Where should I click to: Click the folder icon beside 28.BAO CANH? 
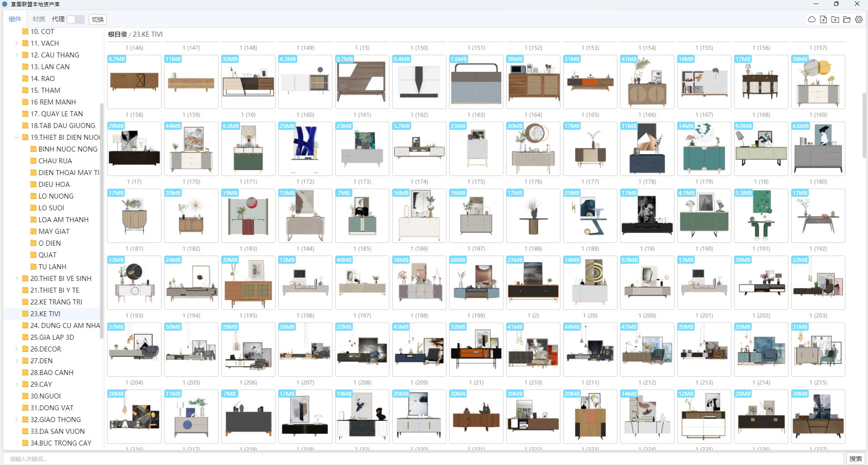(25, 372)
